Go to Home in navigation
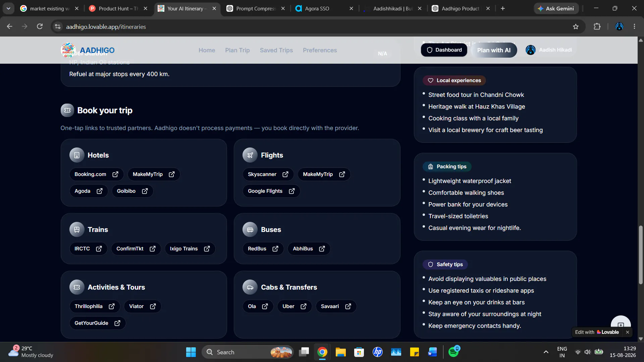Viewport: 644px width, 362px height. [207, 50]
